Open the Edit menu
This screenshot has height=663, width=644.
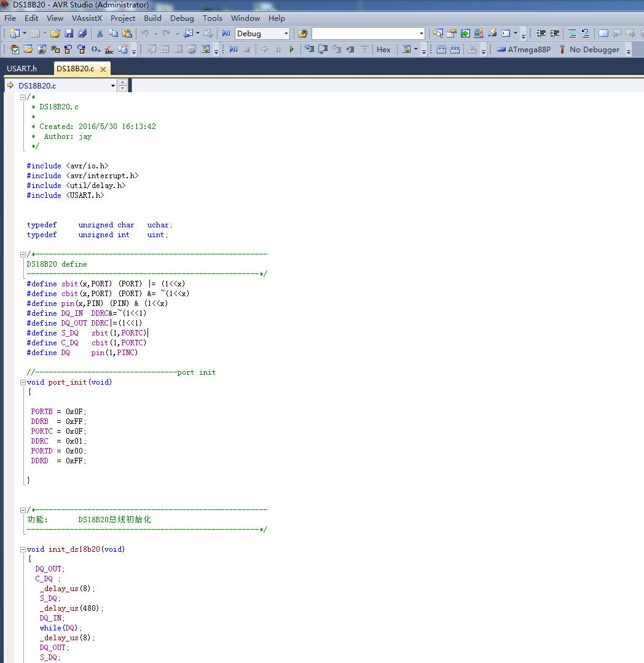point(31,18)
